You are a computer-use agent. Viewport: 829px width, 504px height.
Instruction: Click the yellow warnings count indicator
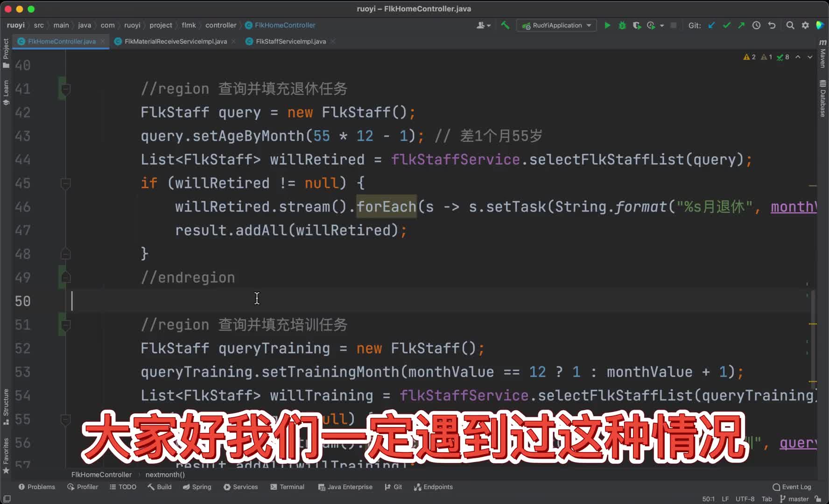tap(750, 57)
